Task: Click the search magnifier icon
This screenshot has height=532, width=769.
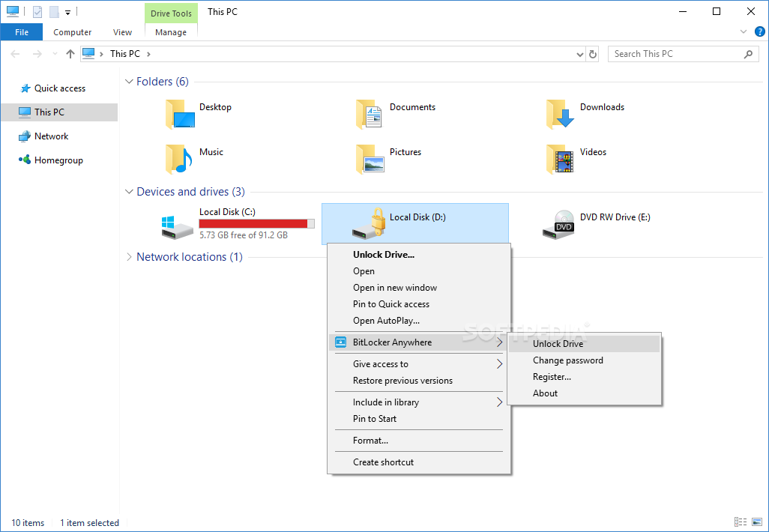Action: (x=749, y=54)
